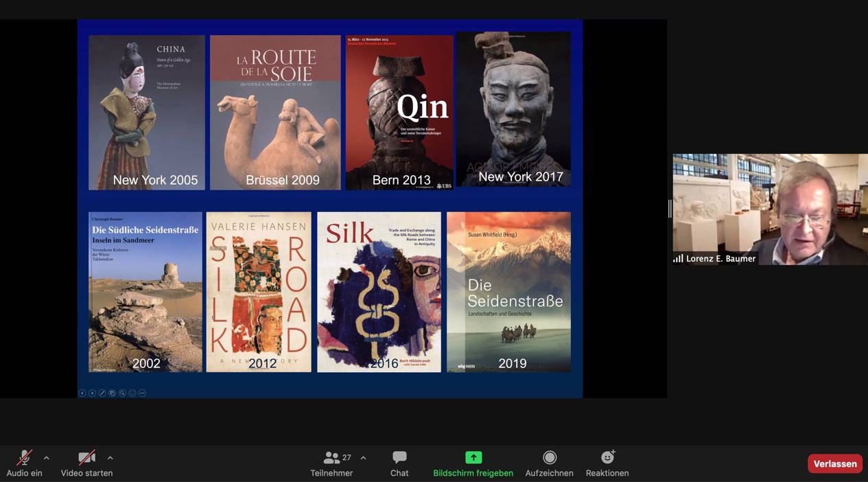Image resolution: width=868 pixels, height=482 pixels.
Task: Click the signal bars icon beside Lorenz E. Baumer
Action: pos(678,259)
